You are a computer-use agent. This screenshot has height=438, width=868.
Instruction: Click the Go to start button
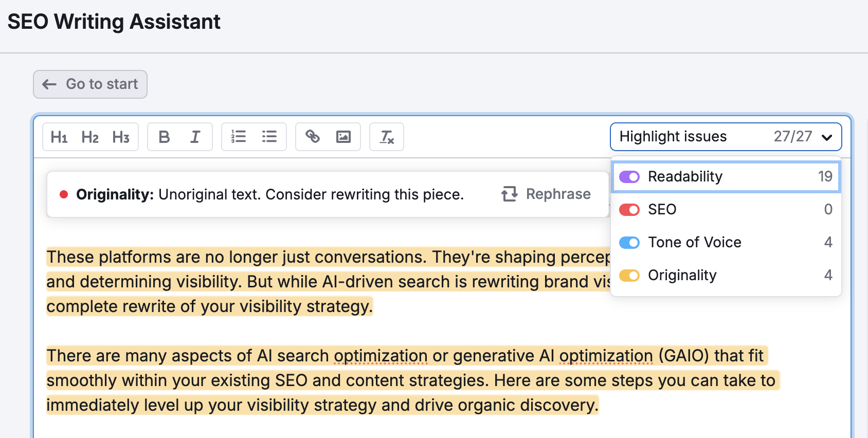(91, 84)
